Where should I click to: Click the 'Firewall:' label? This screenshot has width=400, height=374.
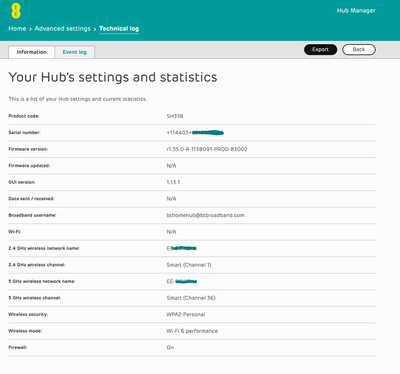click(18, 347)
